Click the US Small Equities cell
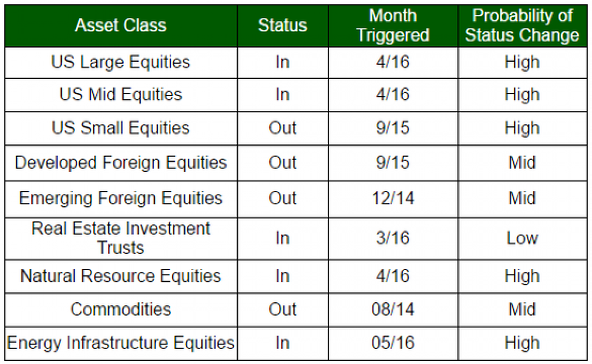 pyautogui.click(x=121, y=128)
